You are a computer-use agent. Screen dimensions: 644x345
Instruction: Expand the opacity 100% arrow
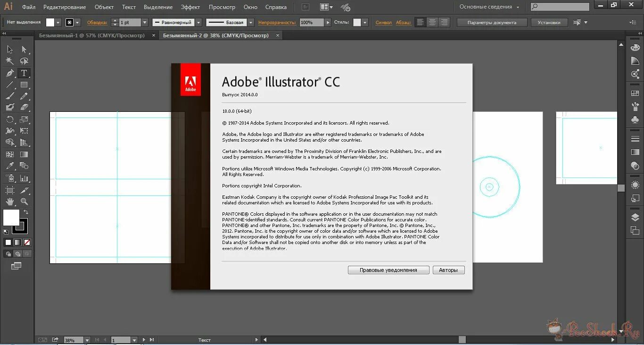[x=327, y=22]
